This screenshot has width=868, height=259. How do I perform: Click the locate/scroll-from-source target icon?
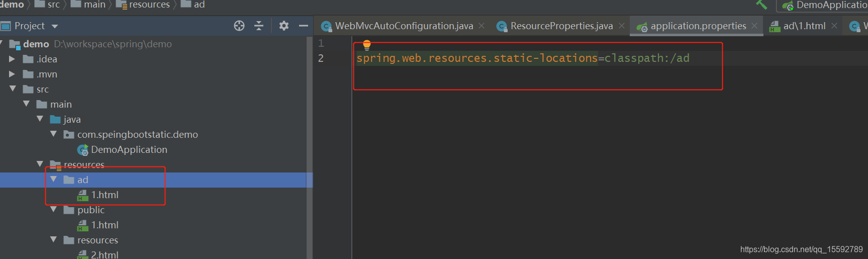pos(239,26)
